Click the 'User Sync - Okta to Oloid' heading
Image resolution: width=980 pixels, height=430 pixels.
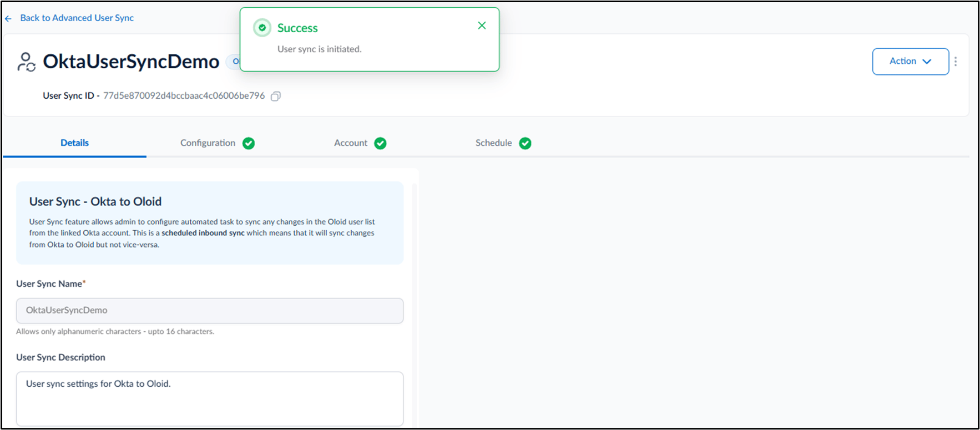[95, 201]
